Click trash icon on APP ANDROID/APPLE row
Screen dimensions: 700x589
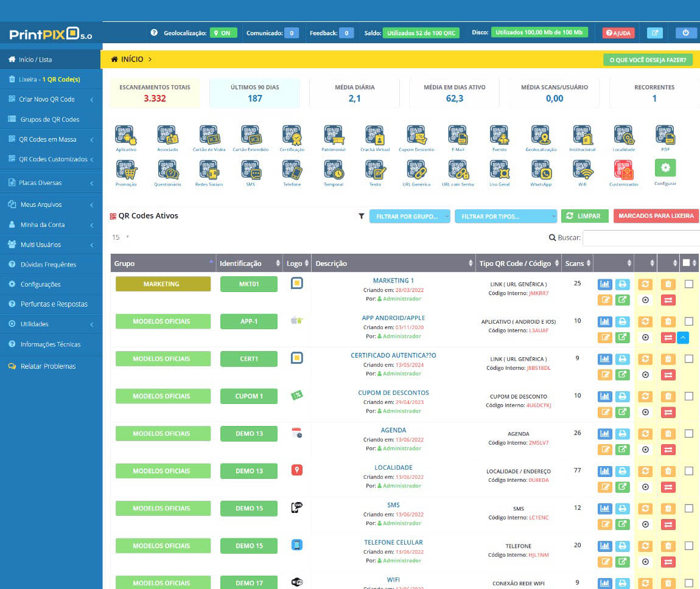click(668, 321)
